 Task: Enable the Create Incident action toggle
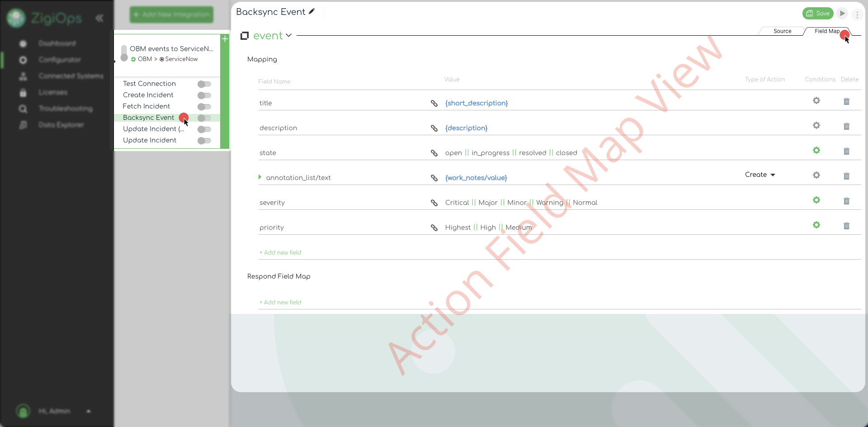(x=204, y=95)
